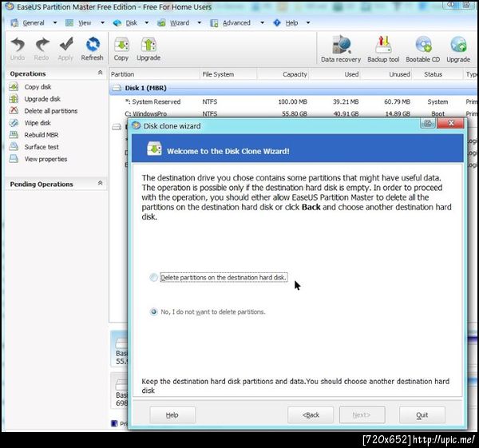
Task: Click the wizard banner disk clone icon
Action: click(x=154, y=149)
